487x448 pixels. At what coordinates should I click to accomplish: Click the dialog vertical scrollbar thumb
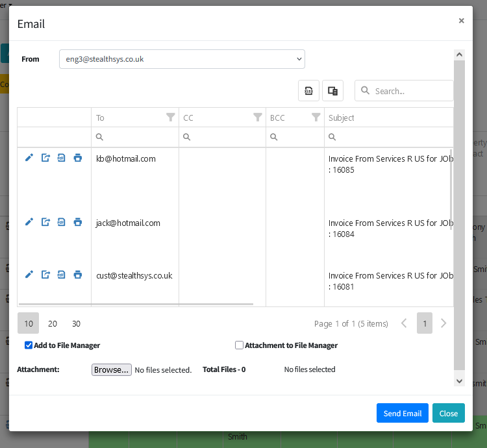(x=459, y=215)
